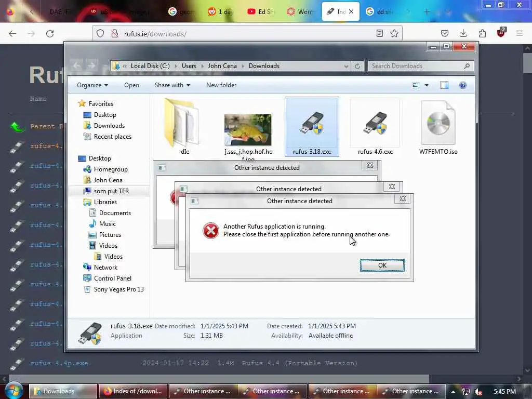Image resolution: width=532 pixels, height=399 pixels.
Task: Open the Music library
Action: click(x=107, y=223)
